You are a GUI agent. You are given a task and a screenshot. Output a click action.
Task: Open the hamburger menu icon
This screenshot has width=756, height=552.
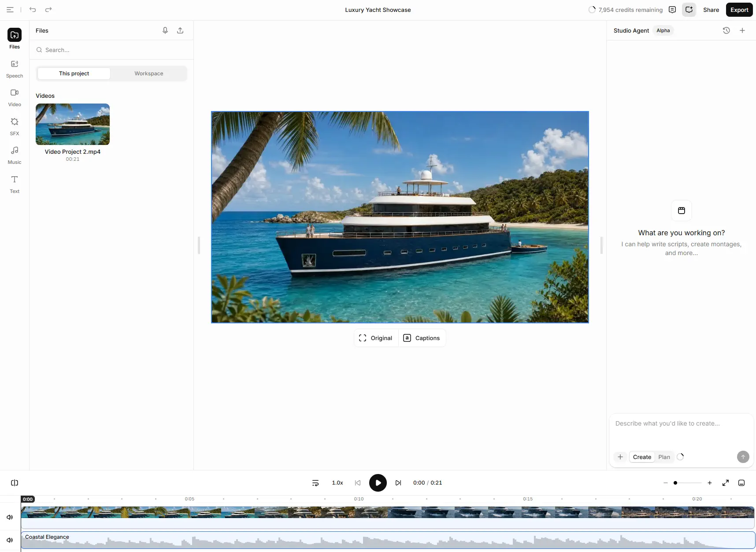10,10
